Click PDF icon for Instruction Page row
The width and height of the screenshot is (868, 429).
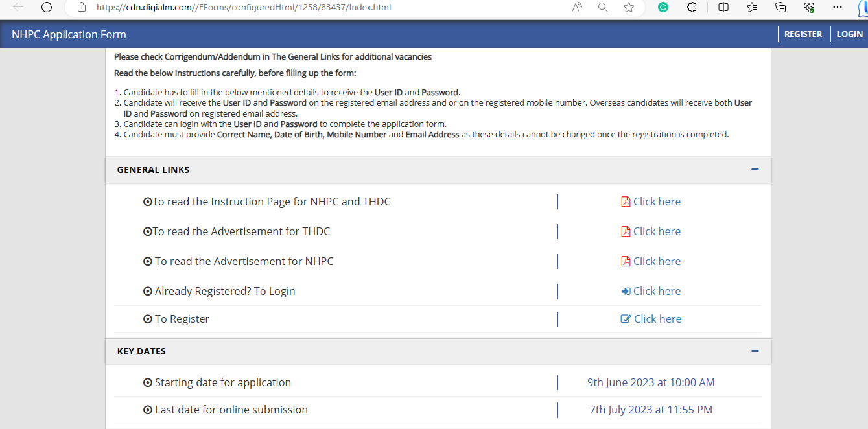point(626,202)
